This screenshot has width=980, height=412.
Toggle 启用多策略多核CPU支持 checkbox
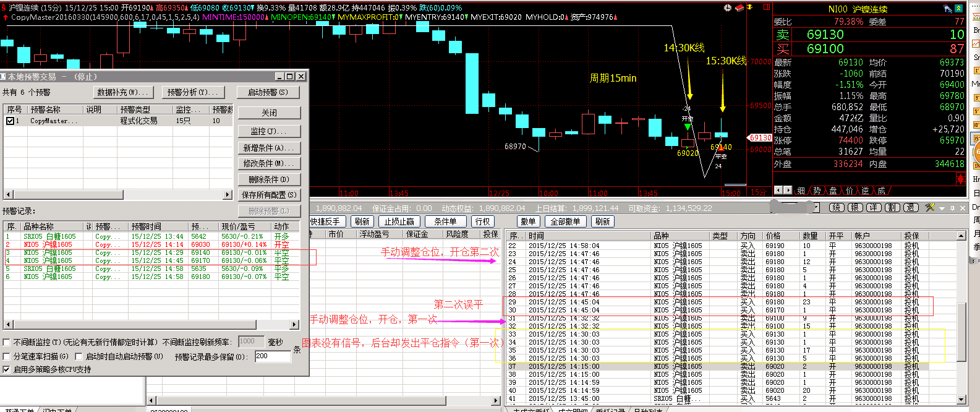click(7, 369)
